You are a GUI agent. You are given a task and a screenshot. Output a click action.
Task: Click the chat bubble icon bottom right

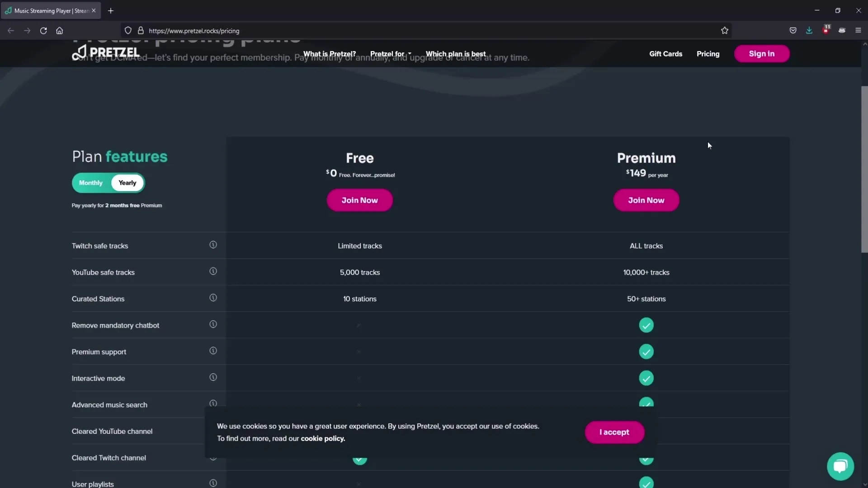tap(840, 466)
